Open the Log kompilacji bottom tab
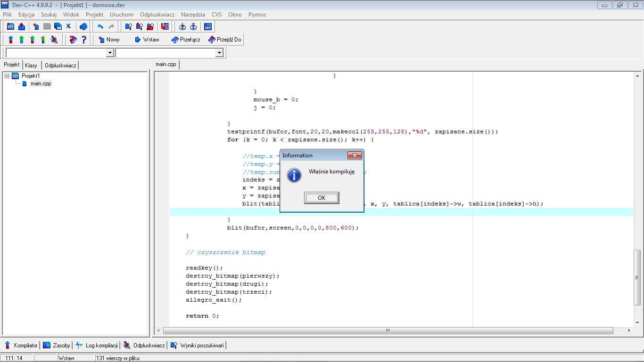 click(97, 346)
